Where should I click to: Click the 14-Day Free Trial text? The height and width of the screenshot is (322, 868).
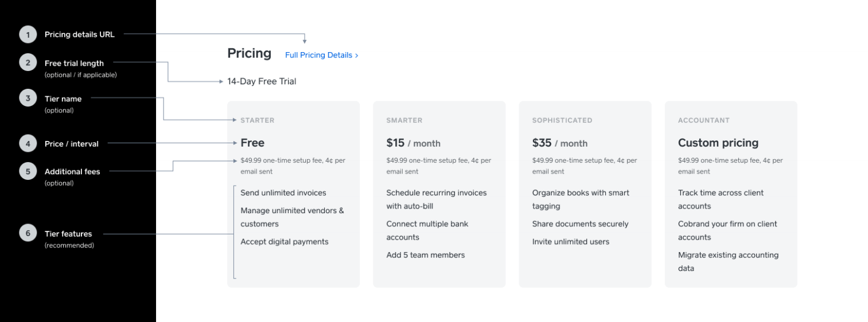(262, 81)
